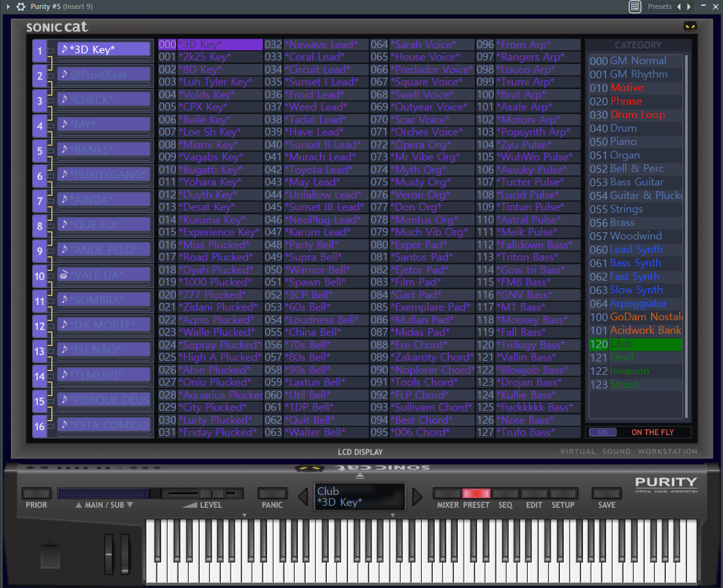Select channel 16 slot *ESTÁ COMIGO

[104, 426]
